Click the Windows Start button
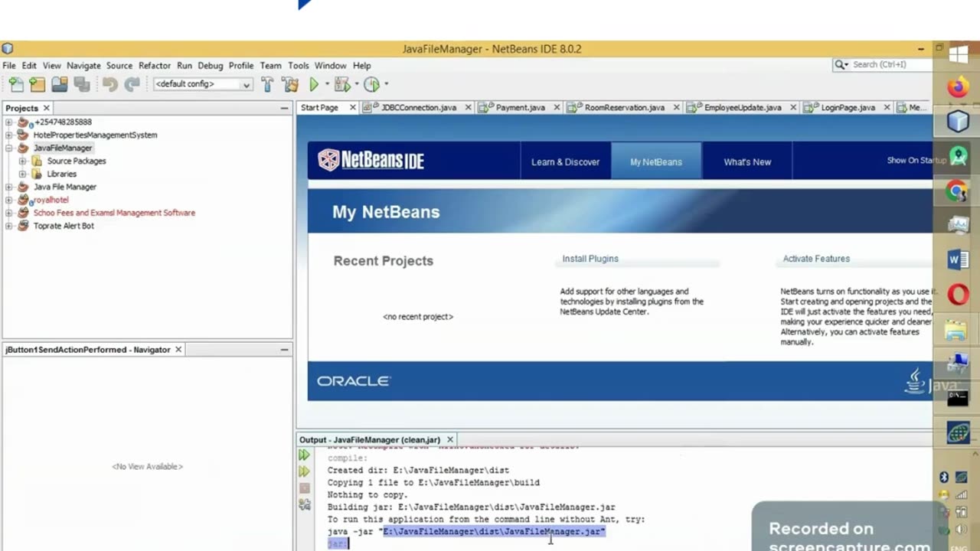The image size is (980, 551). pos(958,55)
